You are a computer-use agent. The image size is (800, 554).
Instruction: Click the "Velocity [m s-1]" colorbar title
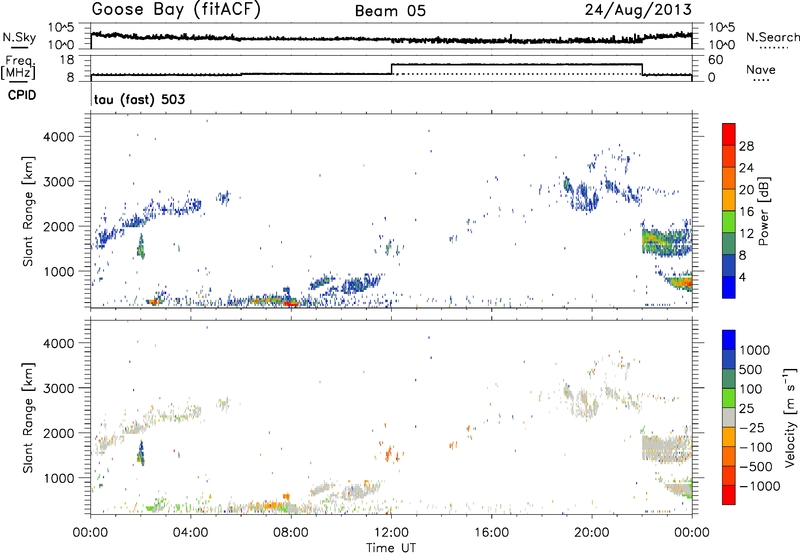tap(790, 417)
